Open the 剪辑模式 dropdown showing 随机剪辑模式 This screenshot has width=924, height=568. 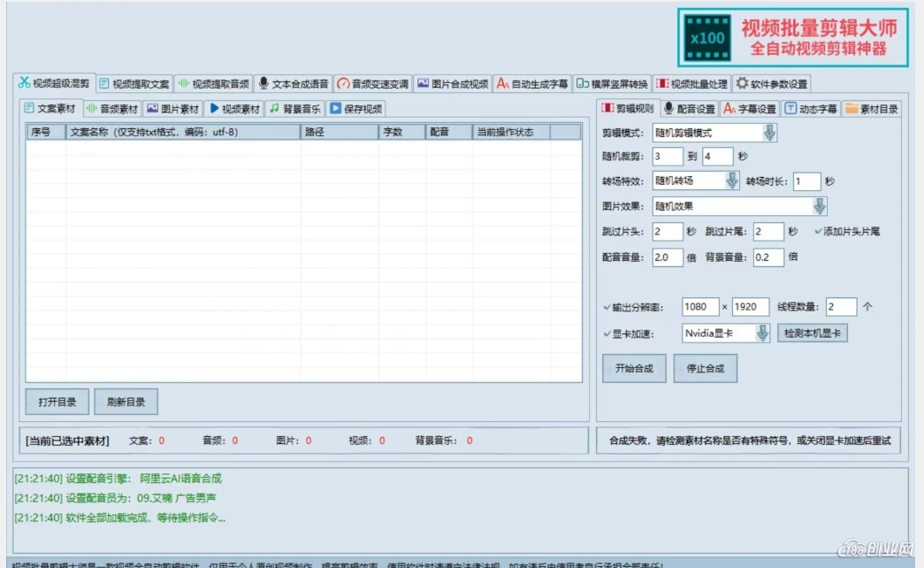714,133
